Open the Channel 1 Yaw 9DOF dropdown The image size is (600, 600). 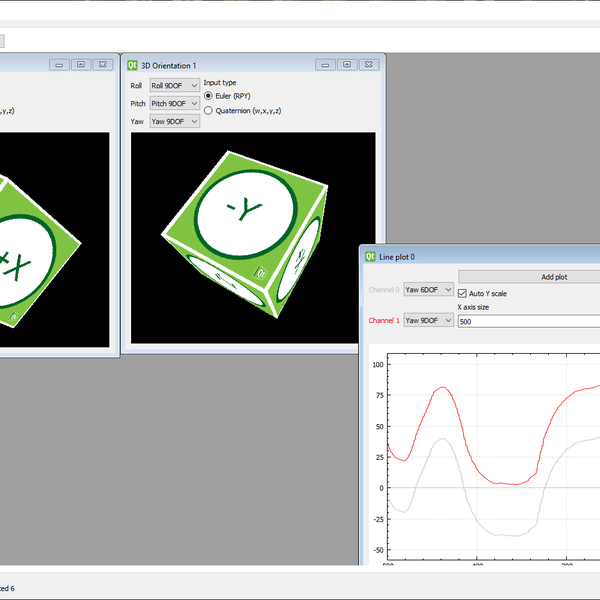point(428,321)
